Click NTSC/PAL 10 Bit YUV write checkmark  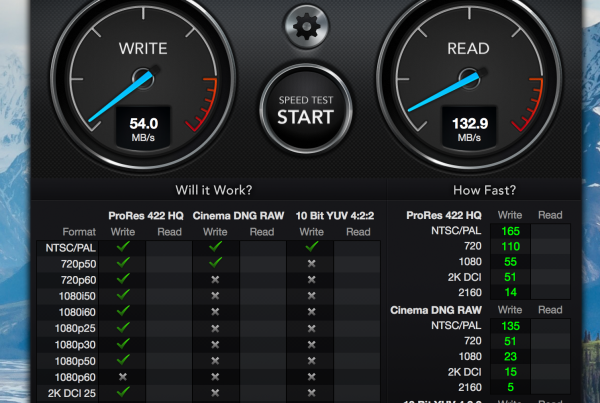(312, 246)
